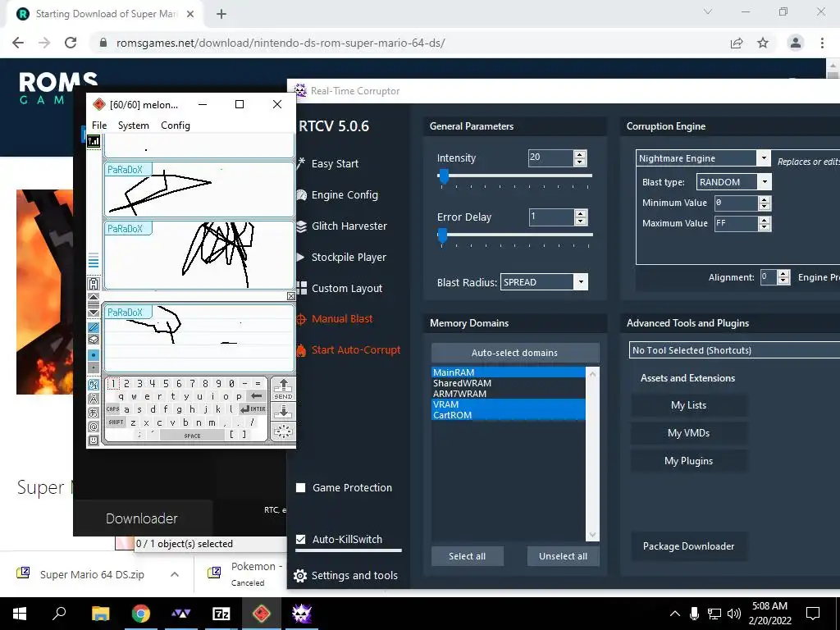Click the PictoChat SEND button
The height and width of the screenshot is (630, 840).
click(283, 389)
